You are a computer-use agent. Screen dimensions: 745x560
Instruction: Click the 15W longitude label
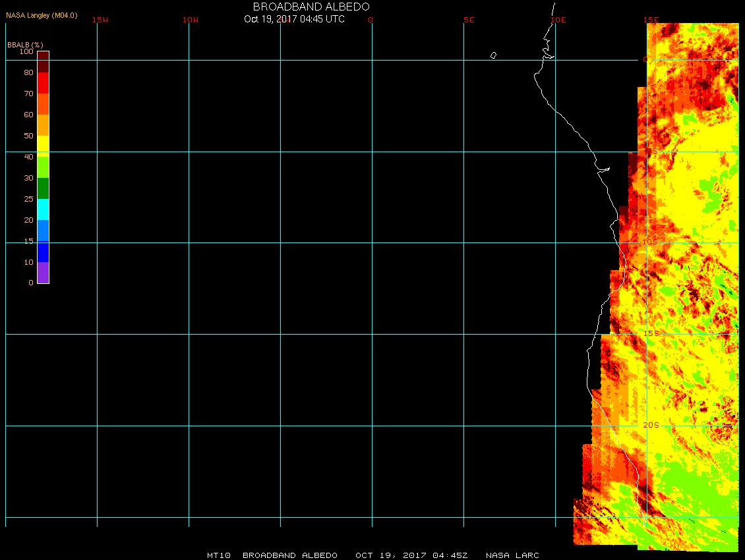pos(100,20)
